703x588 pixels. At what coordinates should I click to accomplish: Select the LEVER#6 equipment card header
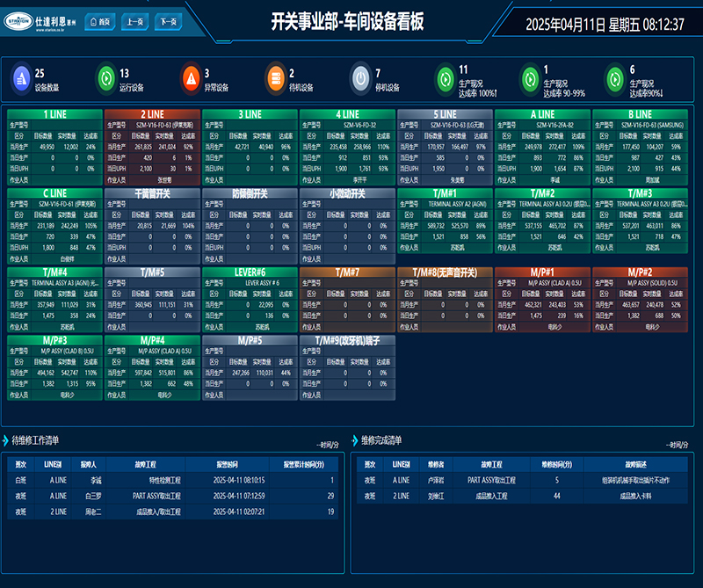pos(250,272)
